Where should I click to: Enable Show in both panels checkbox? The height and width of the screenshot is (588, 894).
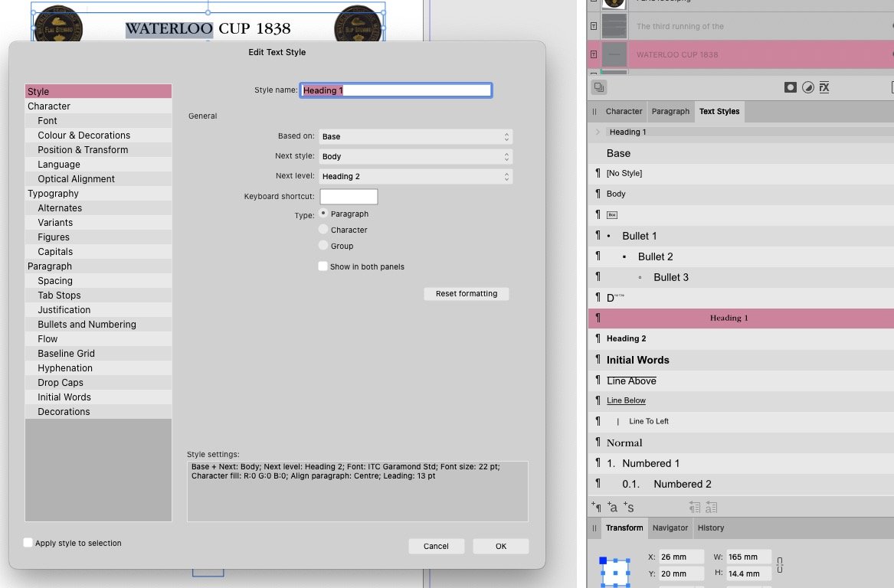pos(323,266)
